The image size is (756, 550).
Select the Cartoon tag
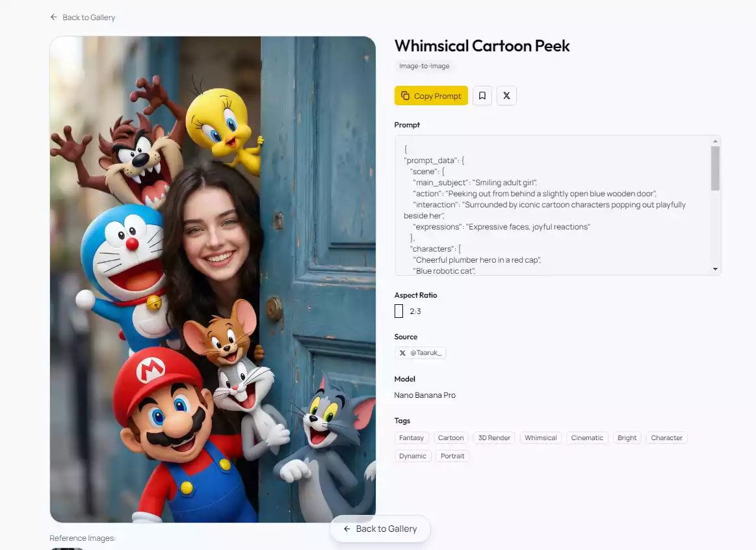click(450, 438)
